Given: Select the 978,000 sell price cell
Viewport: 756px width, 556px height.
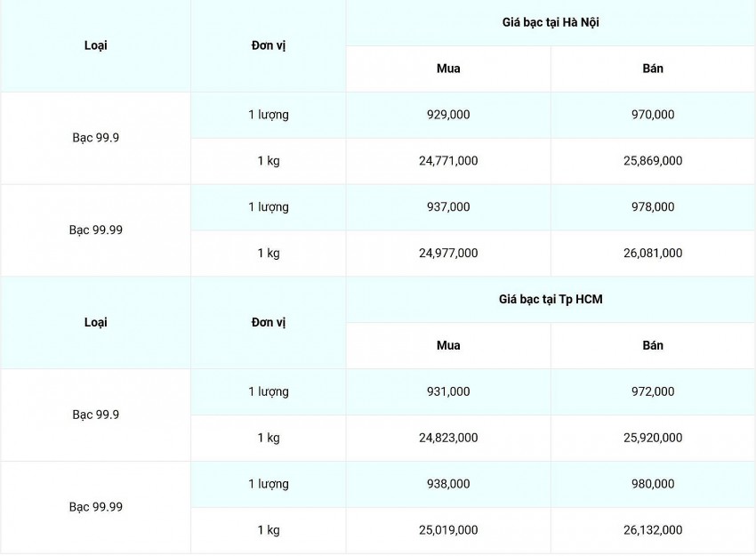Looking at the screenshot, I should pyautogui.click(x=653, y=207).
